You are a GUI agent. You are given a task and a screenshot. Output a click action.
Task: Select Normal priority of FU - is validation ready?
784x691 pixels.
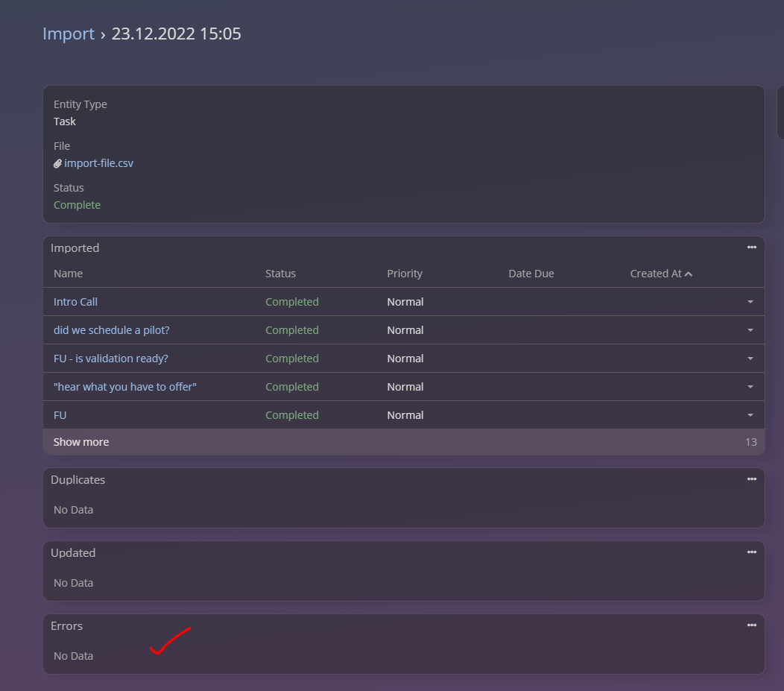tap(405, 359)
